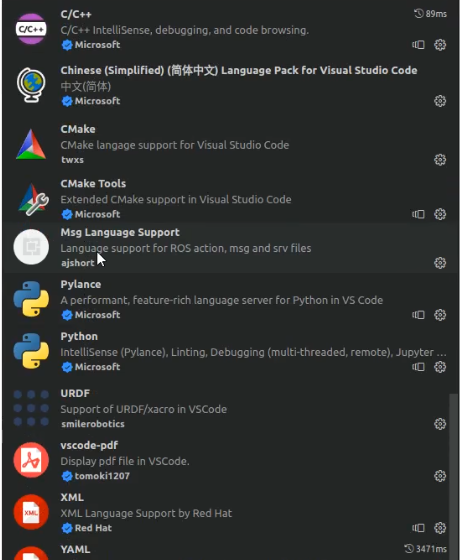Click the remote sync icon for Python
The image size is (460, 560).
(418, 367)
